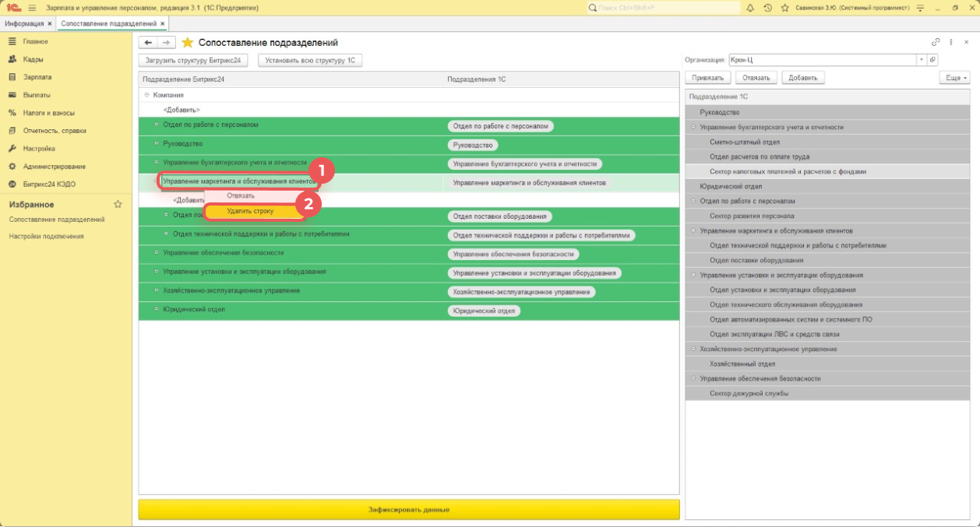980x527 pixels.
Task: Click Привязать button
Action: pos(708,78)
